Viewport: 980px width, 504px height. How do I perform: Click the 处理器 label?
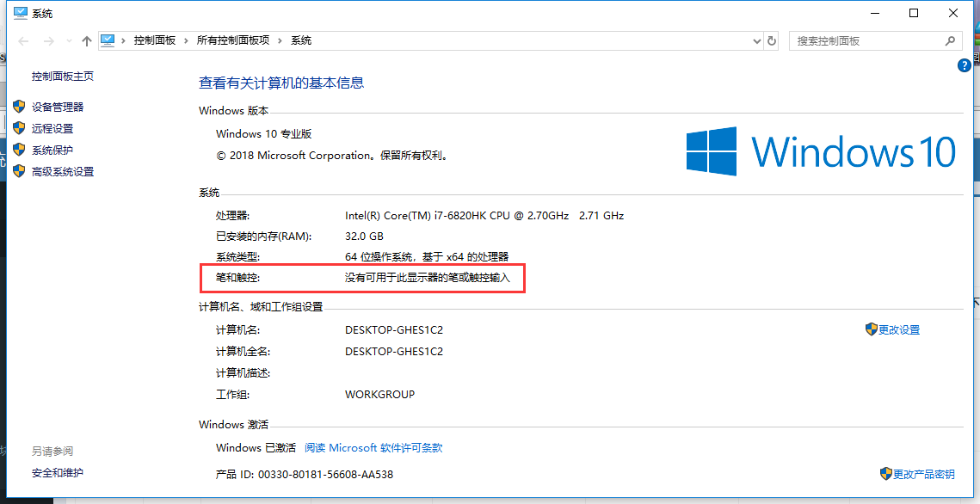click(232, 216)
